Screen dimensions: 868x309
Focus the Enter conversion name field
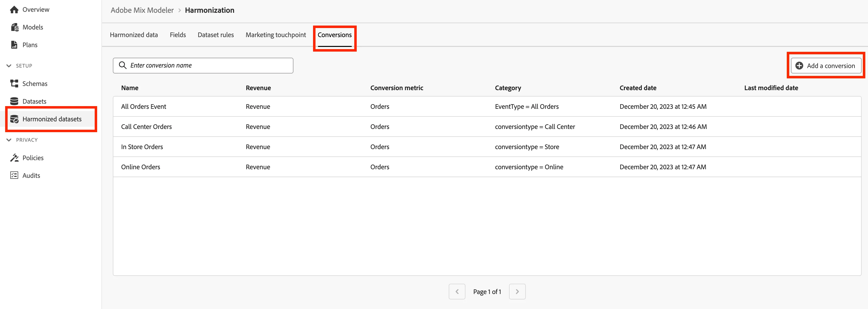[x=203, y=65]
